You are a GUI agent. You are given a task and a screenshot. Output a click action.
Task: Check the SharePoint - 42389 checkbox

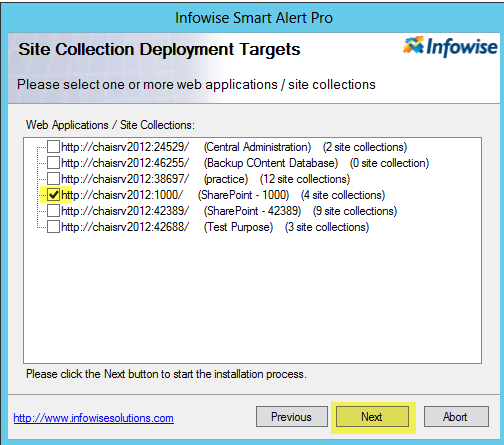pos(53,210)
